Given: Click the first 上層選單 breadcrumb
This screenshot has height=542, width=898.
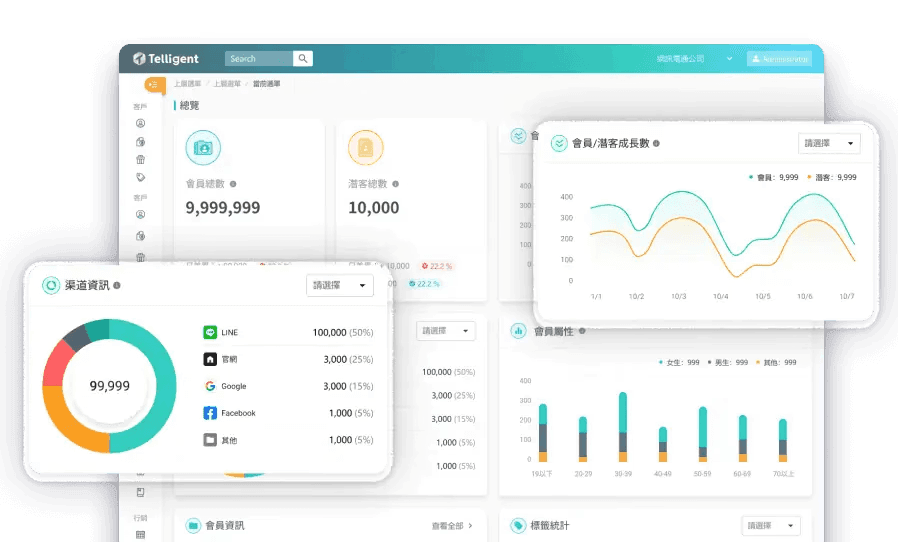Looking at the screenshot, I should coord(187,84).
